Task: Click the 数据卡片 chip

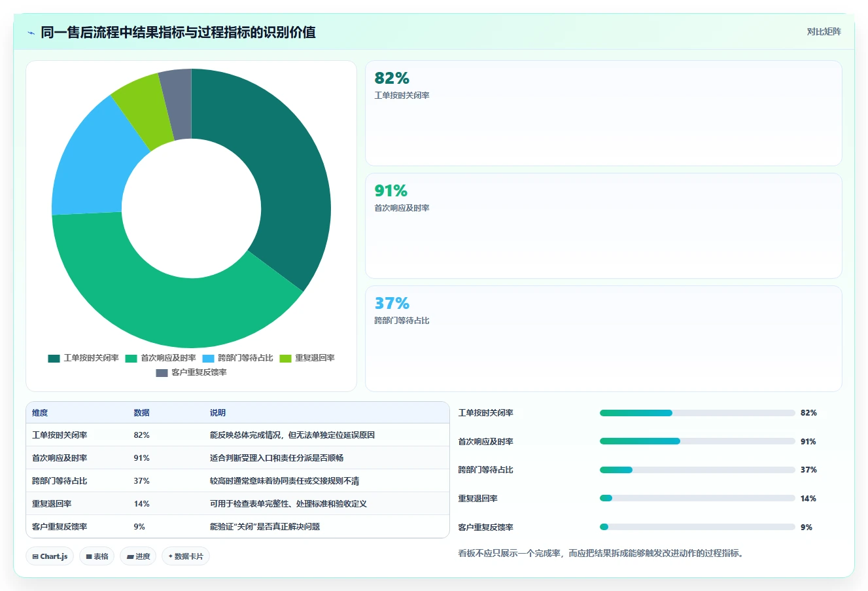Action: point(186,556)
